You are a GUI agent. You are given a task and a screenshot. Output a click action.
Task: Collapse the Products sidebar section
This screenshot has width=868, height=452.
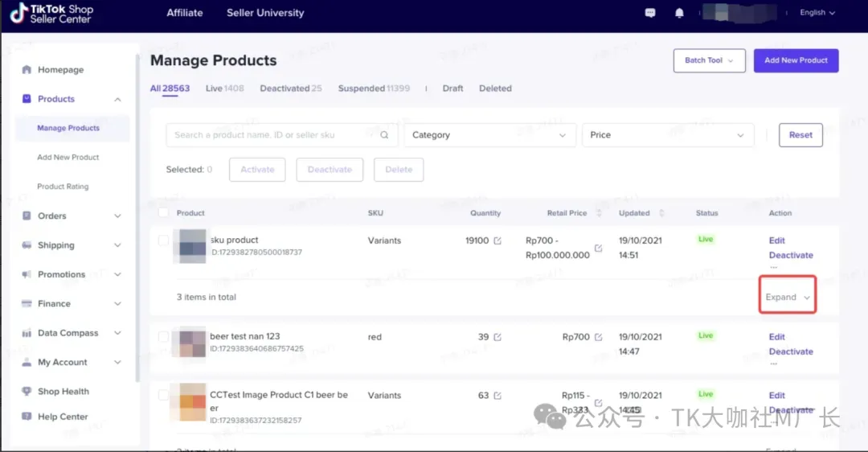[x=117, y=99]
